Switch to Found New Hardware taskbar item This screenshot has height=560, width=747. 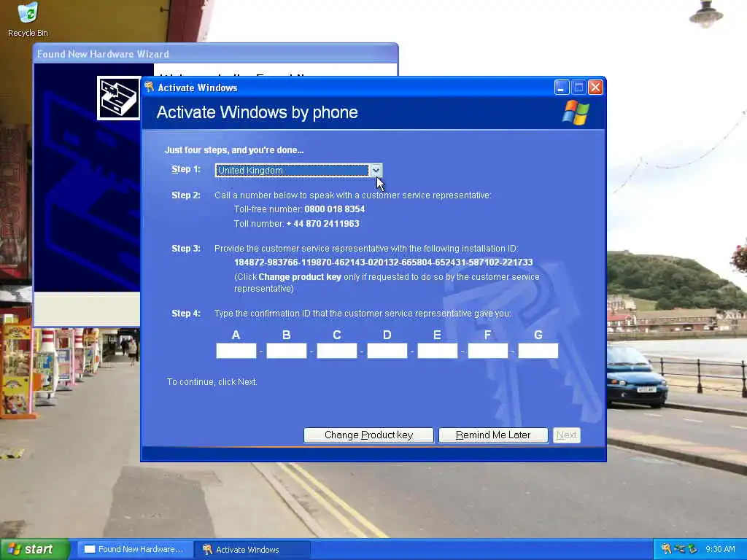point(134,549)
